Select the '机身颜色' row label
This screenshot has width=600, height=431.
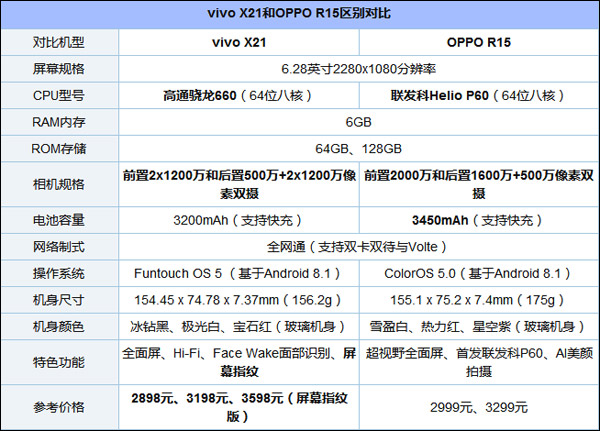pos(59,327)
